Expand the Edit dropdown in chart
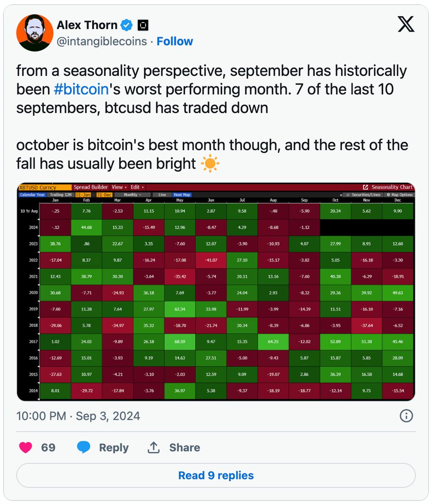Image resolution: width=432 pixels, height=504 pixels. click(137, 187)
